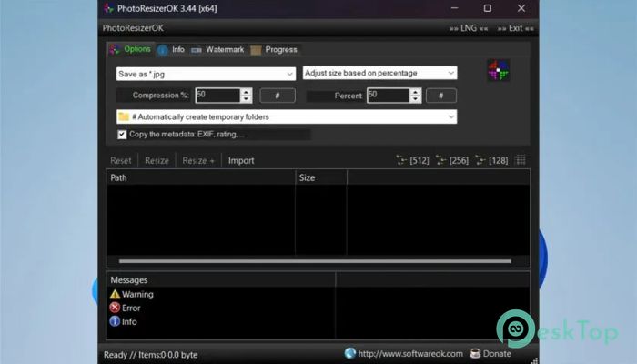Click the folder icon in output folder dropdown

[124, 117]
